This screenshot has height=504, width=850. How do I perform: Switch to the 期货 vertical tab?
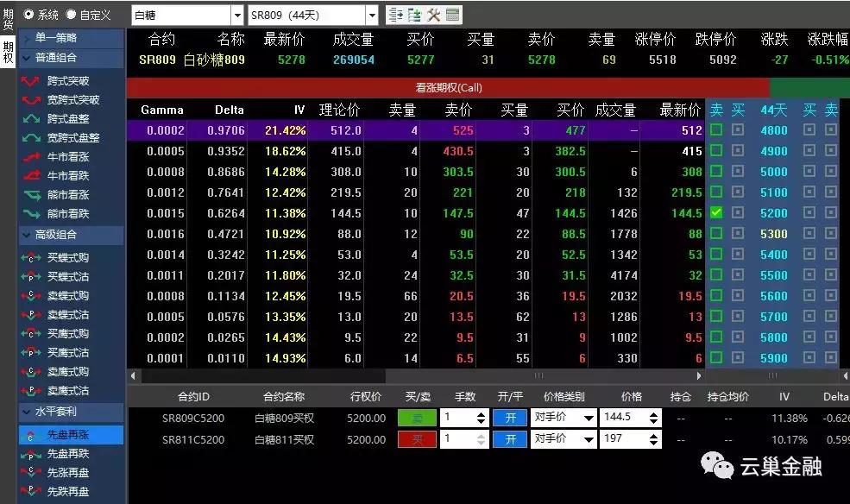click(8, 19)
